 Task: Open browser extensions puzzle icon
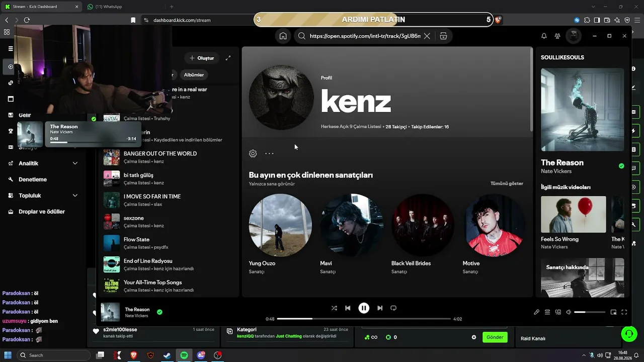pos(587,20)
